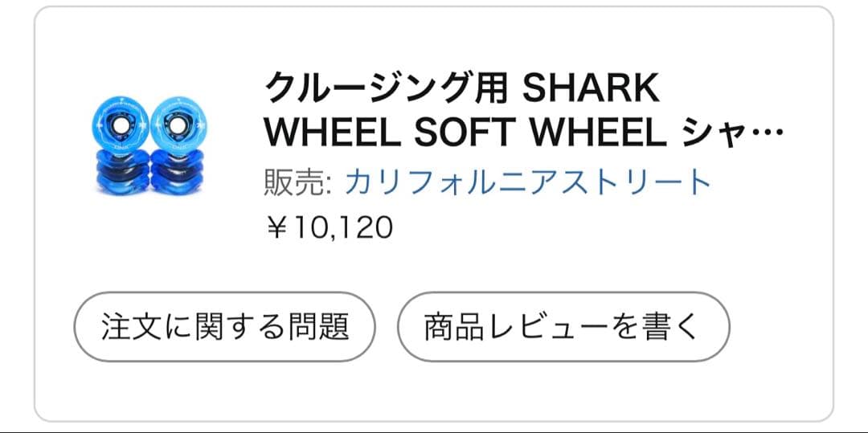The image size is (868, 433).
Task: Select the ￥10,120 price text
Action: 329,228
